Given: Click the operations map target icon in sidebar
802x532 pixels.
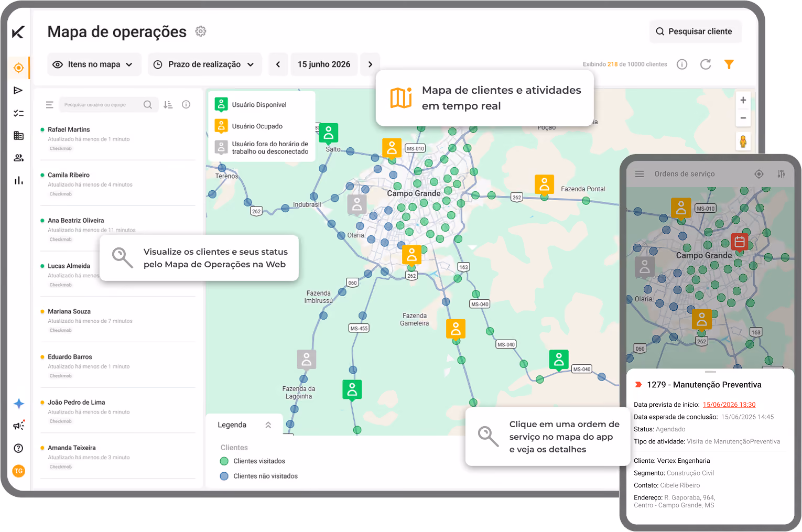Looking at the screenshot, I should pyautogui.click(x=18, y=68).
